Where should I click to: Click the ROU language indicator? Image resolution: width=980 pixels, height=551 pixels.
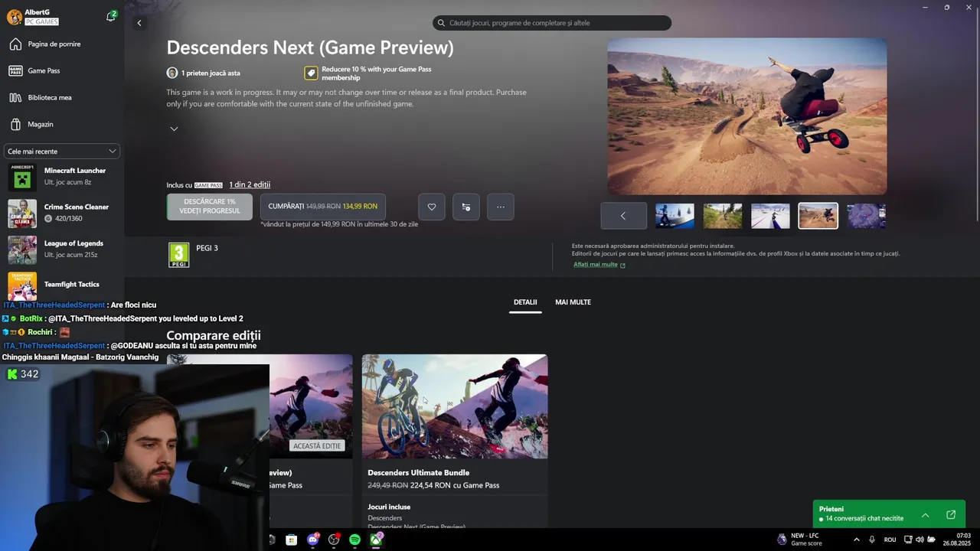click(x=890, y=540)
